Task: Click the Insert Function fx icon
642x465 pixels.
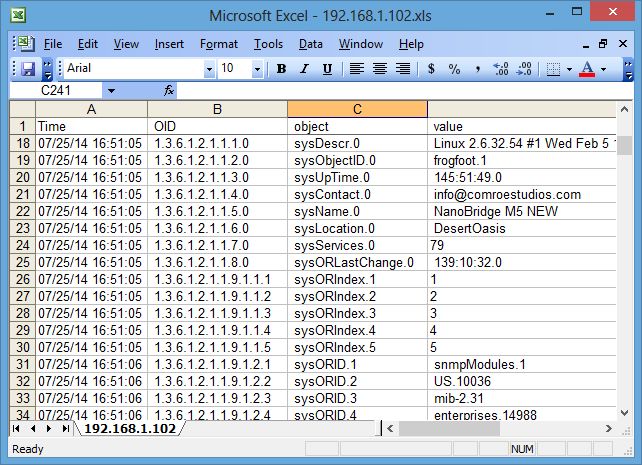Action: [168, 90]
